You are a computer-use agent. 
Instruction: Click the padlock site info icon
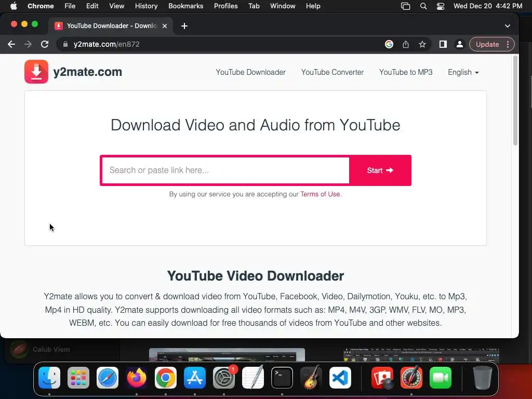[x=65, y=44]
